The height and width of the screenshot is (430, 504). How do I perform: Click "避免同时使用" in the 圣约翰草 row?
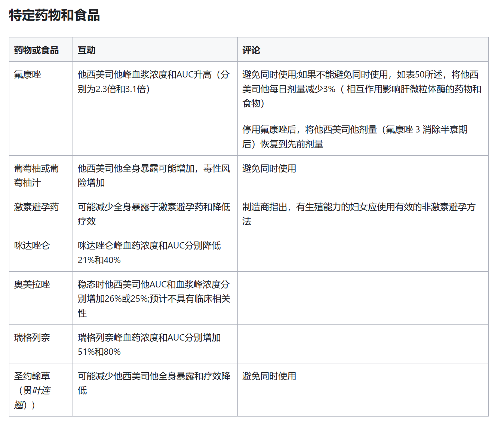click(269, 376)
